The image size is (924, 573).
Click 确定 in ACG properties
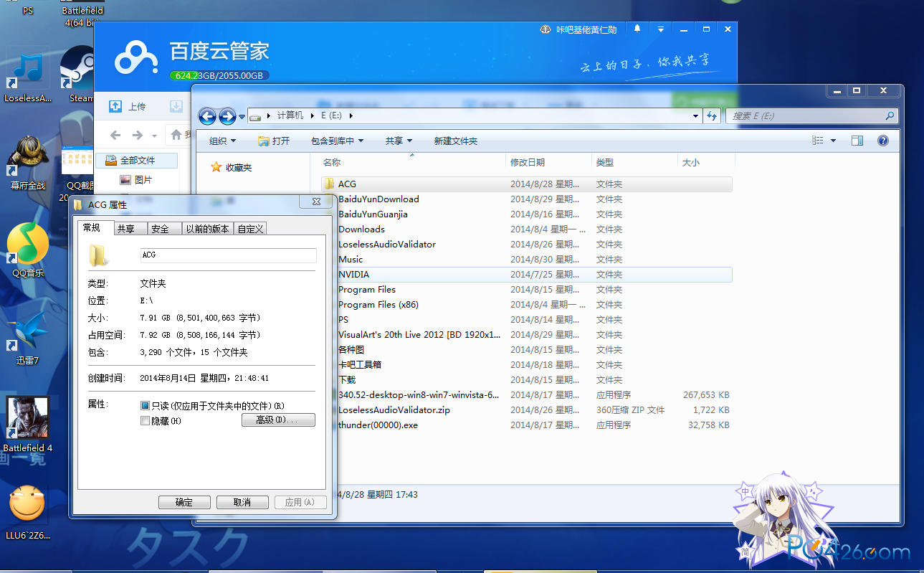pyautogui.click(x=184, y=502)
